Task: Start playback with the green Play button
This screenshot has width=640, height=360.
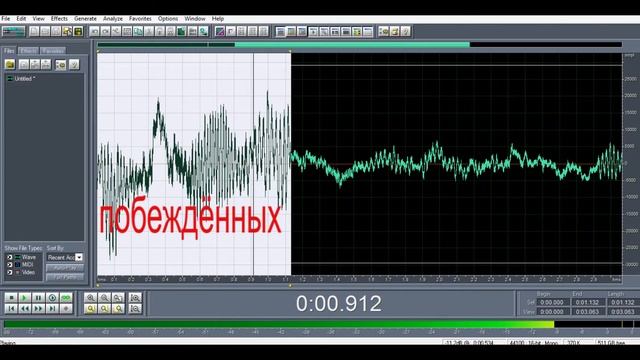Action: (x=24, y=298)
